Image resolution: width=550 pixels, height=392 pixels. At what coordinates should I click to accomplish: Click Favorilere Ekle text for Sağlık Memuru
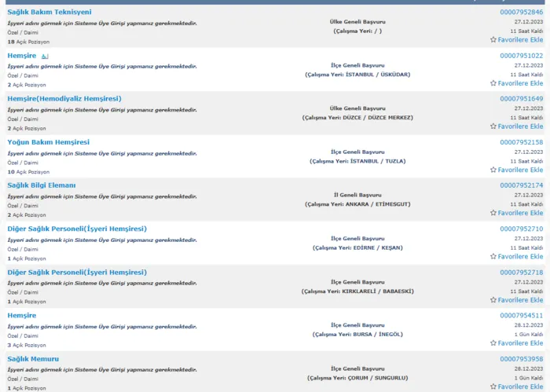(520, 387)
